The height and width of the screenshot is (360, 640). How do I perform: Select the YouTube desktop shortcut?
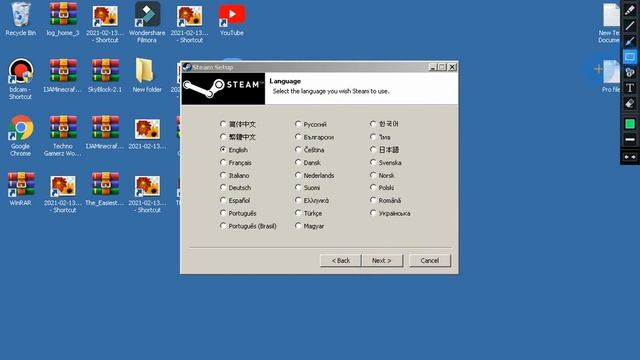point(231,19)
